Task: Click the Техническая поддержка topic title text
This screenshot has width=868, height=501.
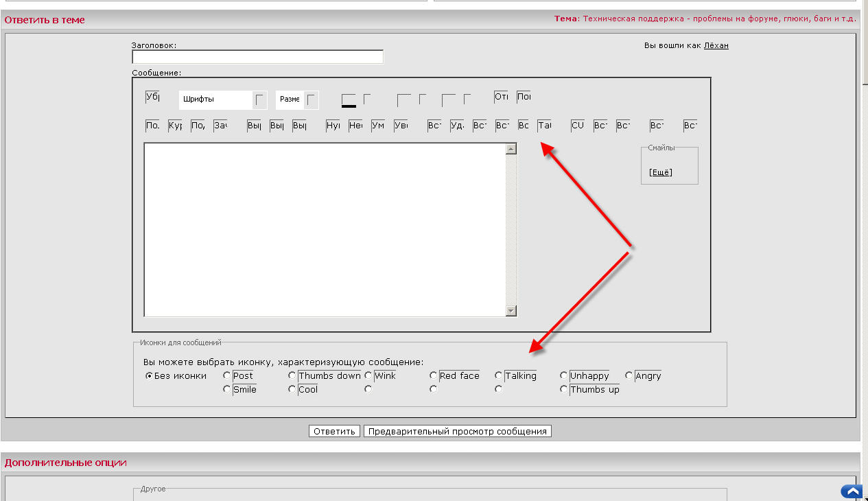Action: click(x=719, y=19)
